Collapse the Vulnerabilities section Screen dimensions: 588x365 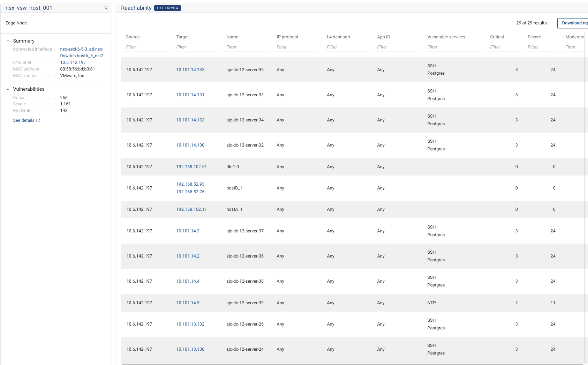click(8, 89)
